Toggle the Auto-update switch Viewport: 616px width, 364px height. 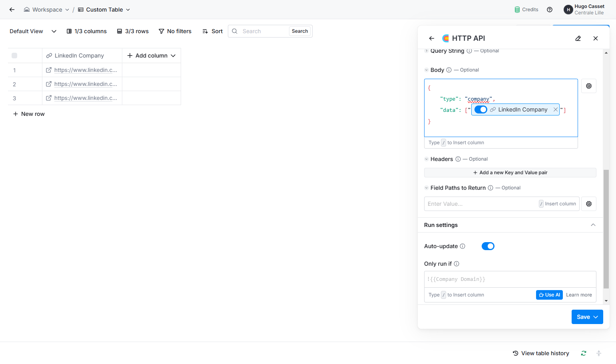click(488, 246)
